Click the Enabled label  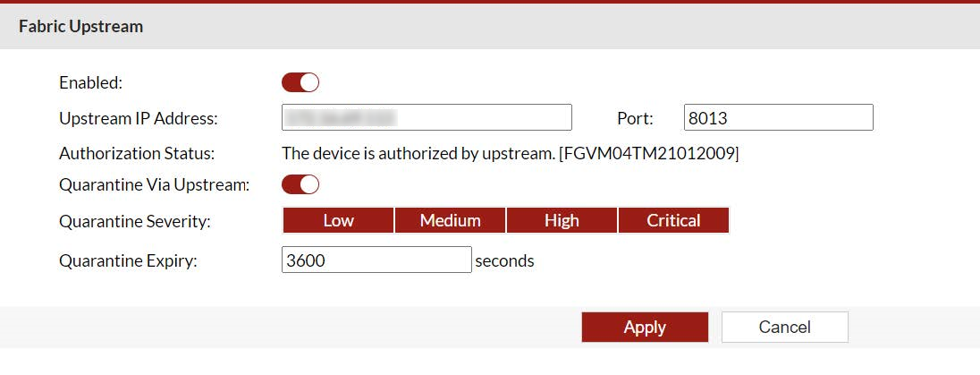tap(90, 83)
